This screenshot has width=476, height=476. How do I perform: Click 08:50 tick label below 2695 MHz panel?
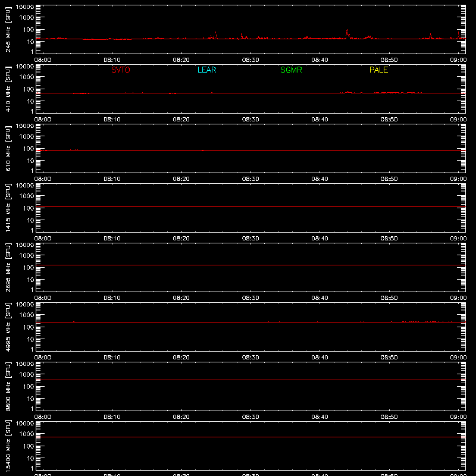[389, 298]
